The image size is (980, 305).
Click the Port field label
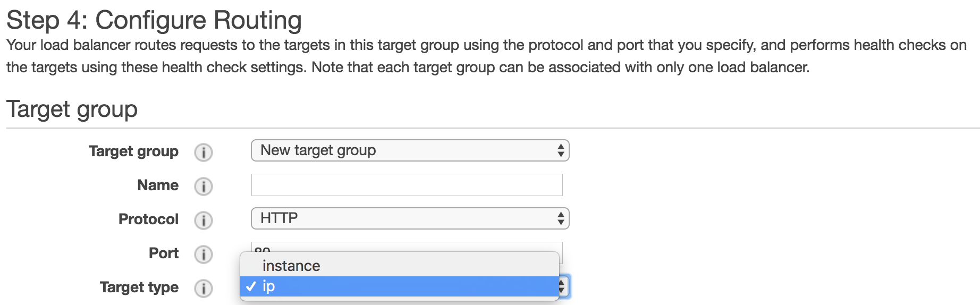point(163,253)
